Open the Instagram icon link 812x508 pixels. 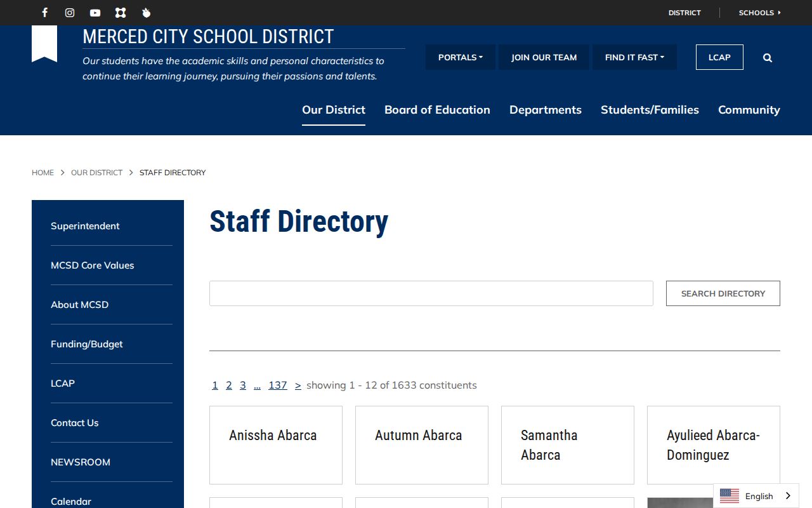[x=70, y=13]
